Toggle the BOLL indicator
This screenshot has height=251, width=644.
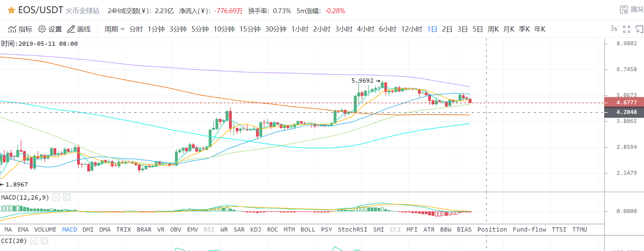click(308, 230)
